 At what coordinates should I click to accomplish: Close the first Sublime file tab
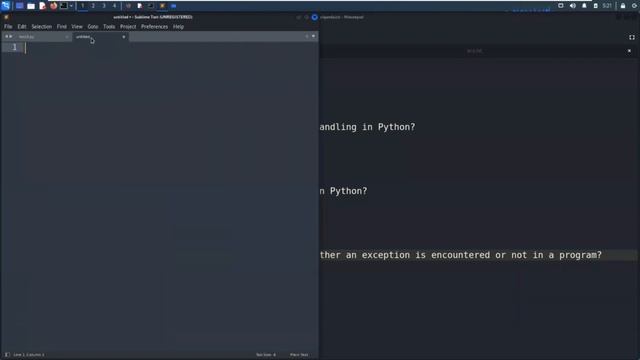click(67, 37)
